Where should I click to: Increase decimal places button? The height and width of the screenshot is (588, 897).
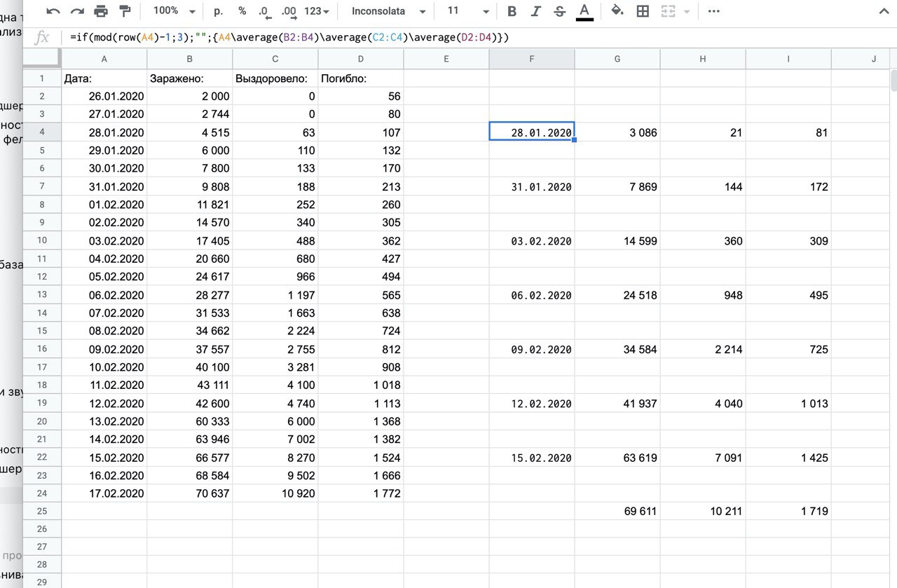click(288, 11)
